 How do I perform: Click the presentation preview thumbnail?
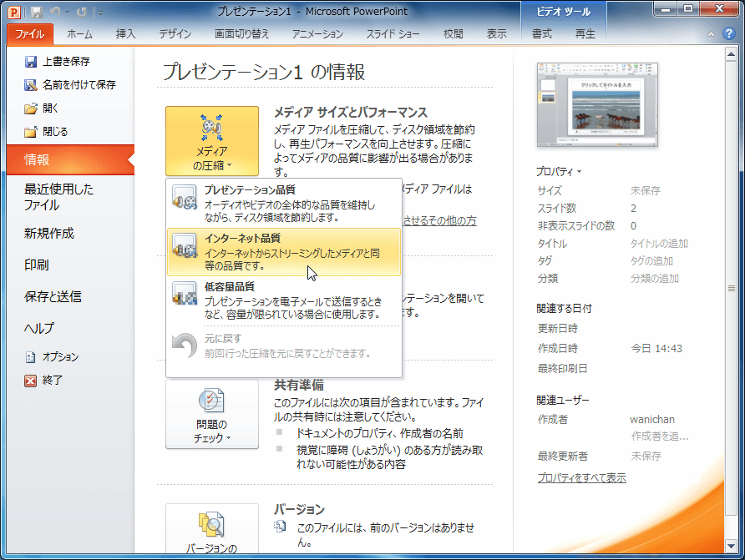click(597, 104)
